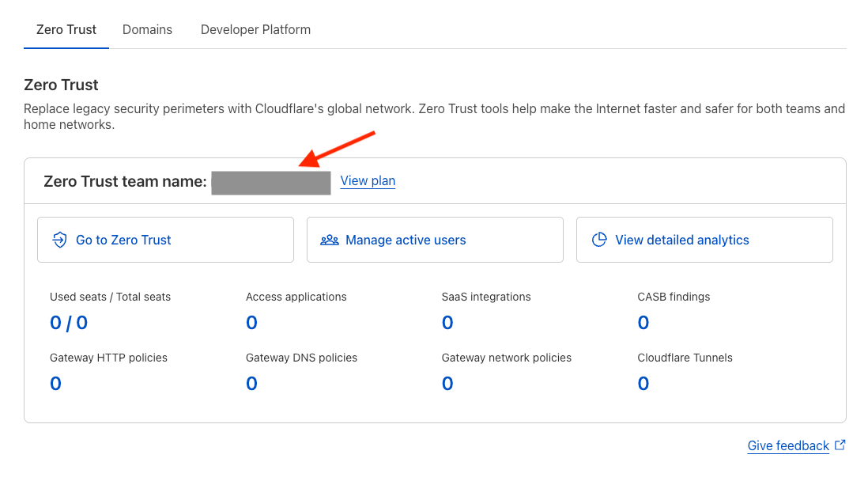The width and height of the screenshot is (868, 481).
Task: Open the View plan link
Action: coord(368,181)
